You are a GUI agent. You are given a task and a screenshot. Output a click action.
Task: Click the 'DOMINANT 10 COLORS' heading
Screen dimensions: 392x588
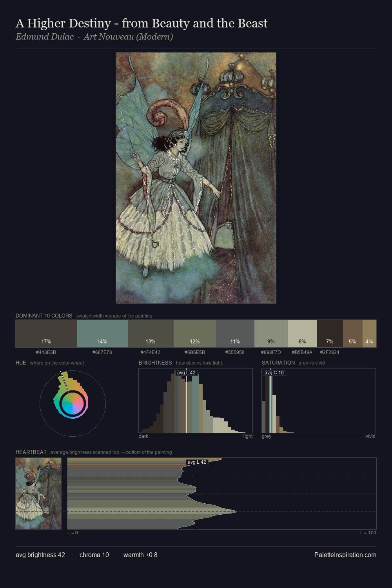pos(44,316)
